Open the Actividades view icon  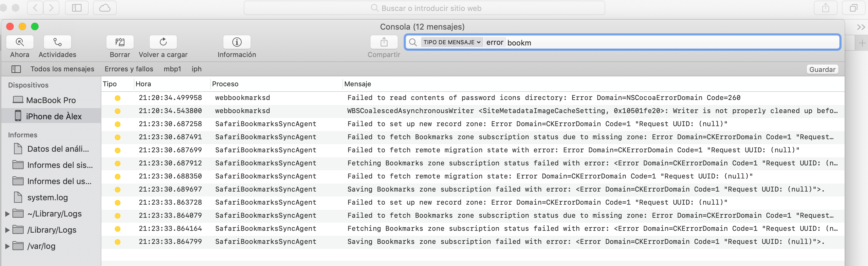(x=57, y=42)
